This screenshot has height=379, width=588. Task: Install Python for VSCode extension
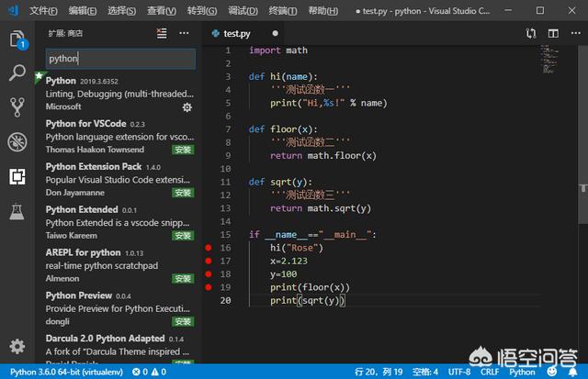pos(183,150)
